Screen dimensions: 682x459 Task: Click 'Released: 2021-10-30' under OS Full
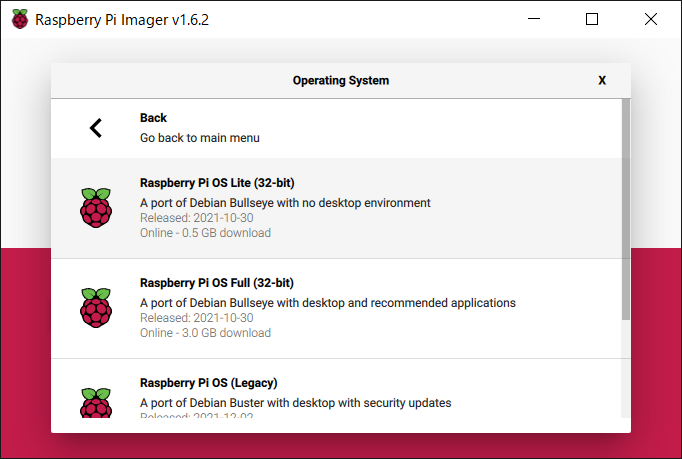[x=197, y=318]
